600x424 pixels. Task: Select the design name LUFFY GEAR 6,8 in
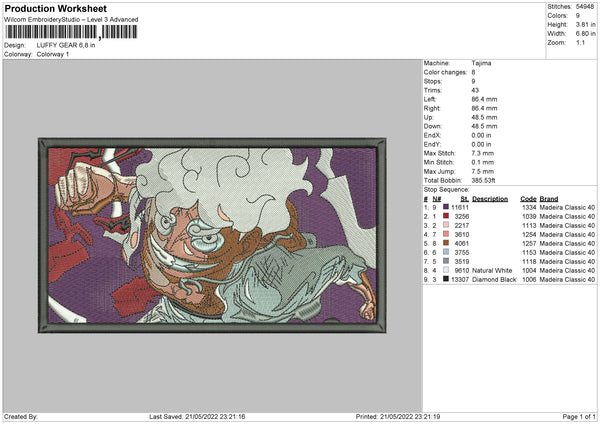coord(66,45)
